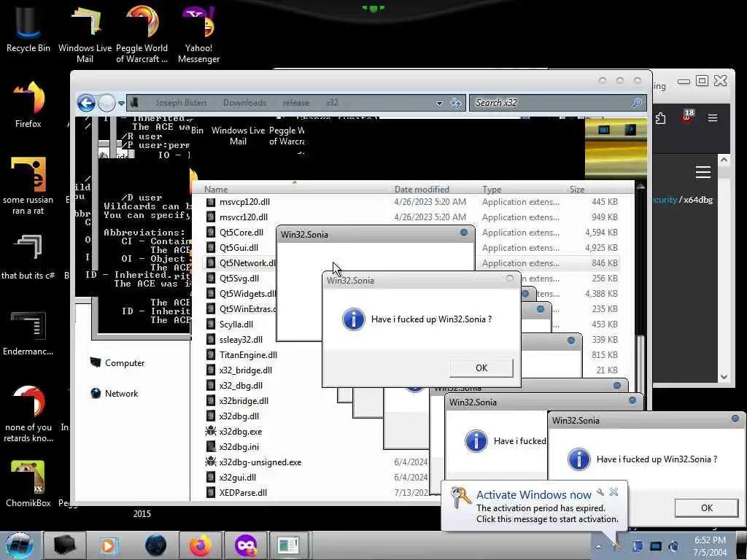Click OK in the front center Win32.Sonia dialog
The height and width of the screenshot is (560, 747).
point(481,367)
